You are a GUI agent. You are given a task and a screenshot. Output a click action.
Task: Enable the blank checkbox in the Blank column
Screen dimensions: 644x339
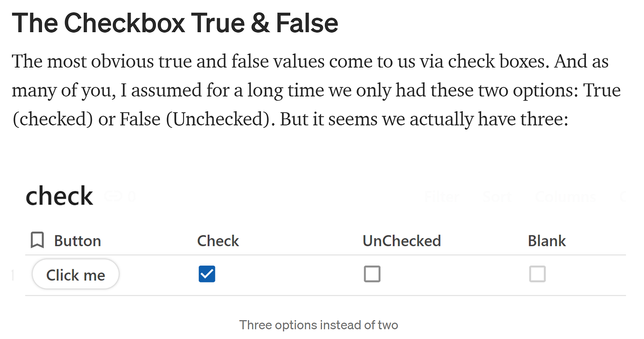[x=537, y=274]
